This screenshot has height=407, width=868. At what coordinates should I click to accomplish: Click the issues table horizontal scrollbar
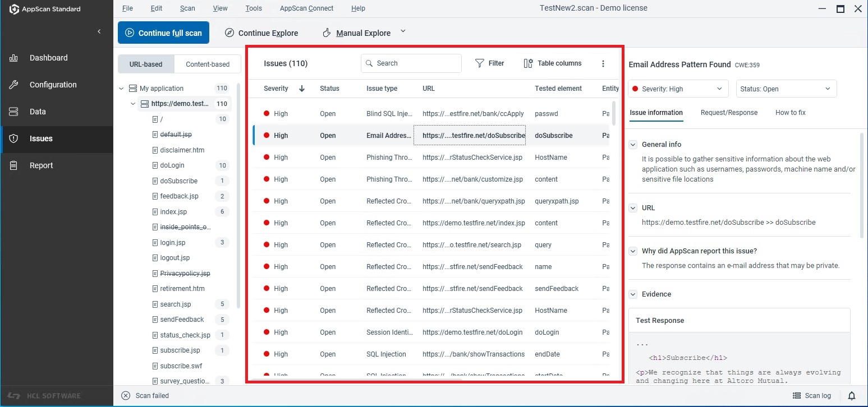(x=357, y=379)
